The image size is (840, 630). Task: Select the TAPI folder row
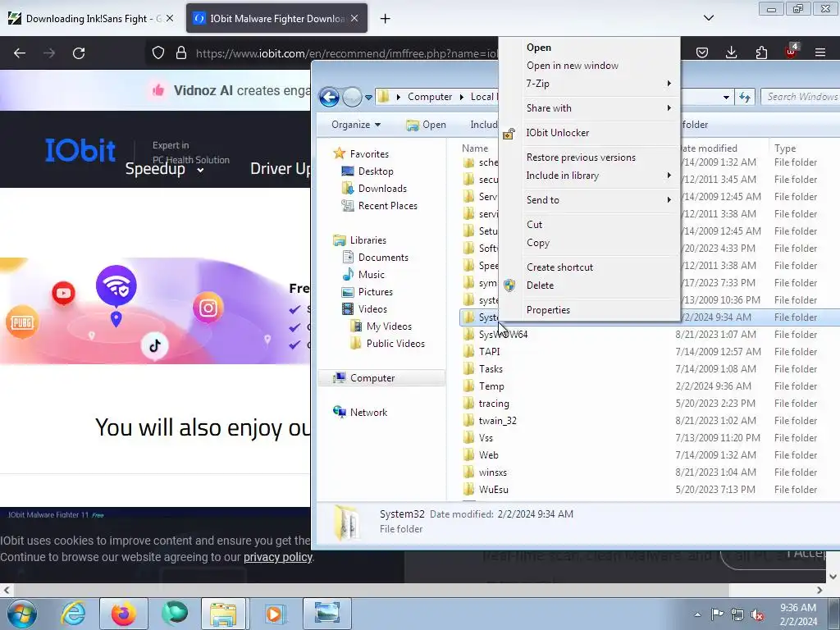point(650,352)
